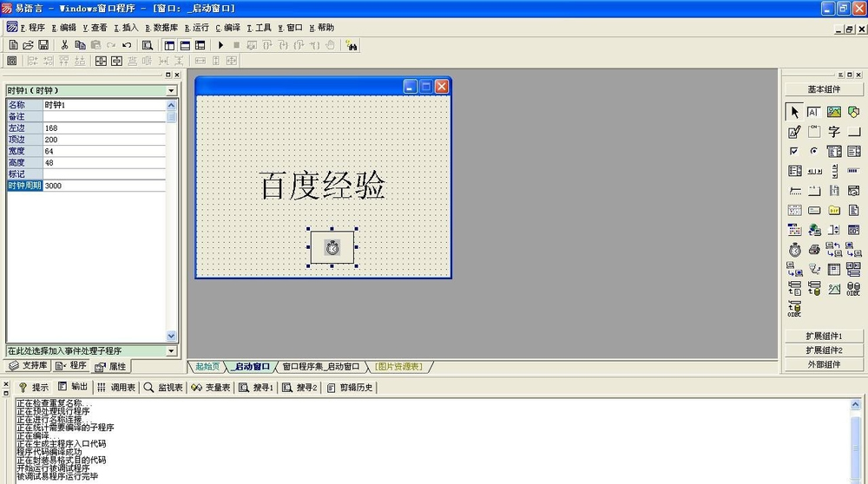Open the 数据库 menu

(x=161, y=28)
